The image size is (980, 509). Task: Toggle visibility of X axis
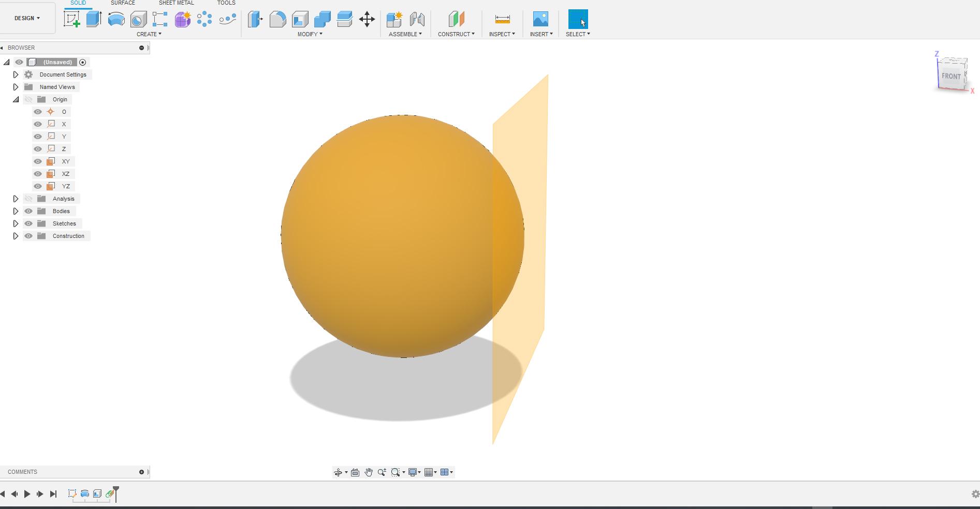point(38,124)
